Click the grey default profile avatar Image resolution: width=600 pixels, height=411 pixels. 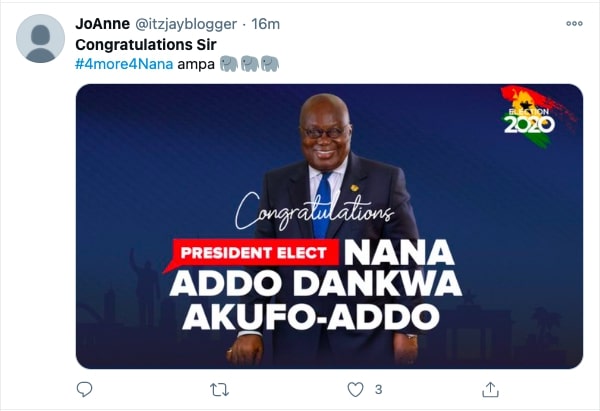[40, 39]
